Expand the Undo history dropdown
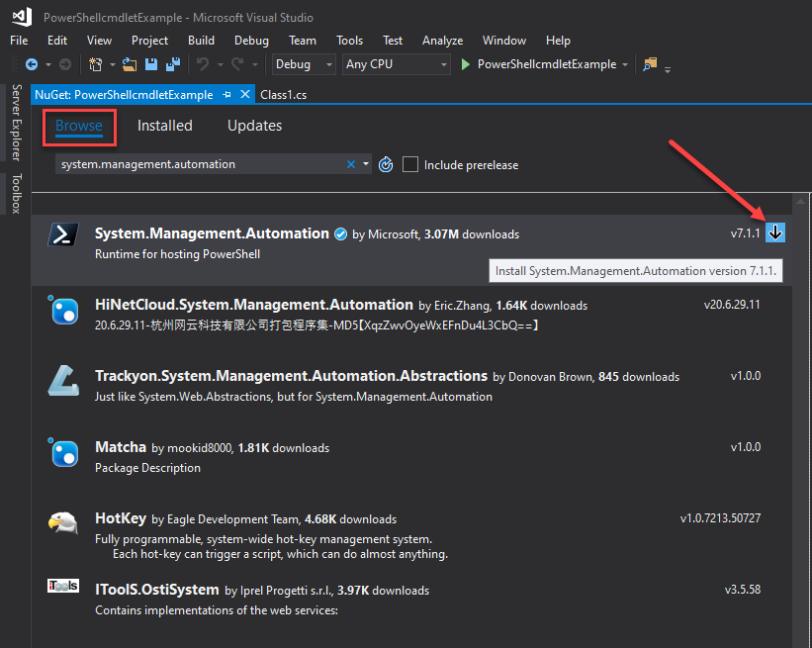Screen dimensions: 812x648 point(221,64)
